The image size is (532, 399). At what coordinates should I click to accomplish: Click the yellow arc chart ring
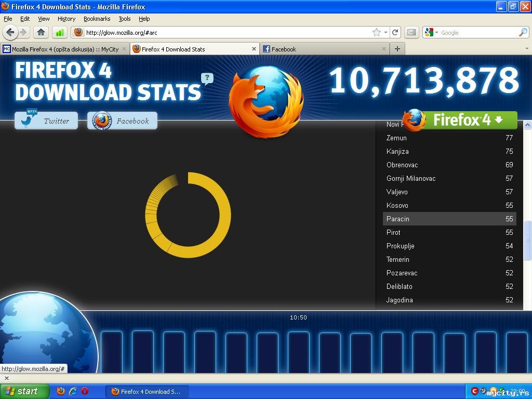pos(225,215)
